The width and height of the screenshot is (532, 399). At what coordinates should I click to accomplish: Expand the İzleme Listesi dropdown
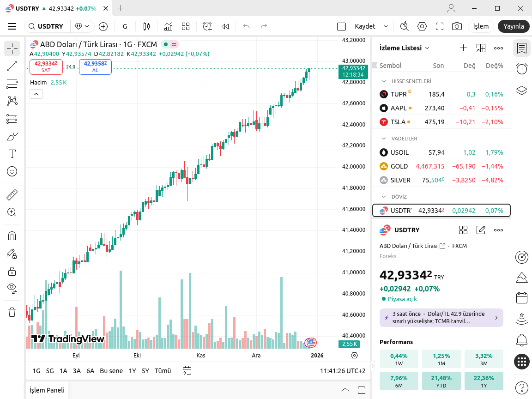[427, 48]
